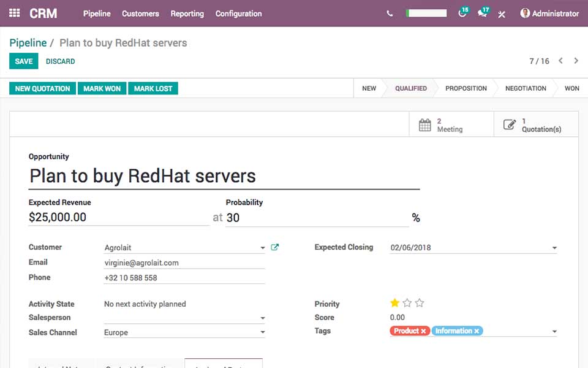Click the 7 / 16 pager text
The width and height of the screenshot is (588, 368).
point(539,61)
